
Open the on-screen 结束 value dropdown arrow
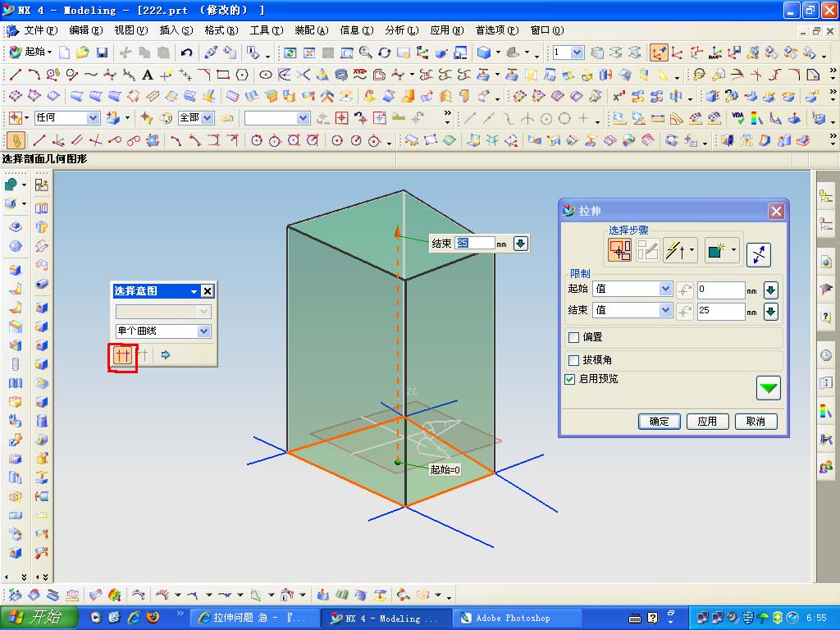tap(520, 244)
